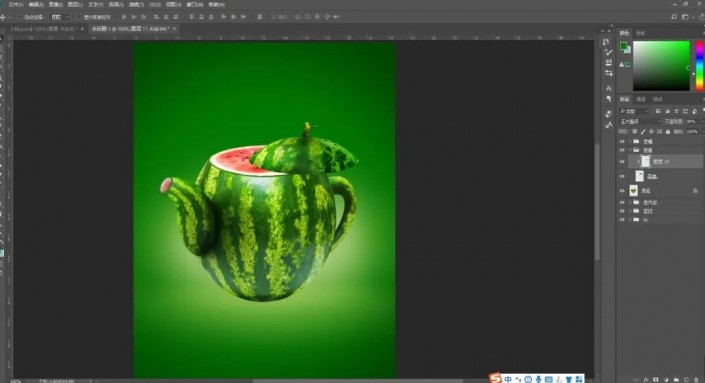
Task: Hide the layer below the selected layer
Action: point(622,176)
